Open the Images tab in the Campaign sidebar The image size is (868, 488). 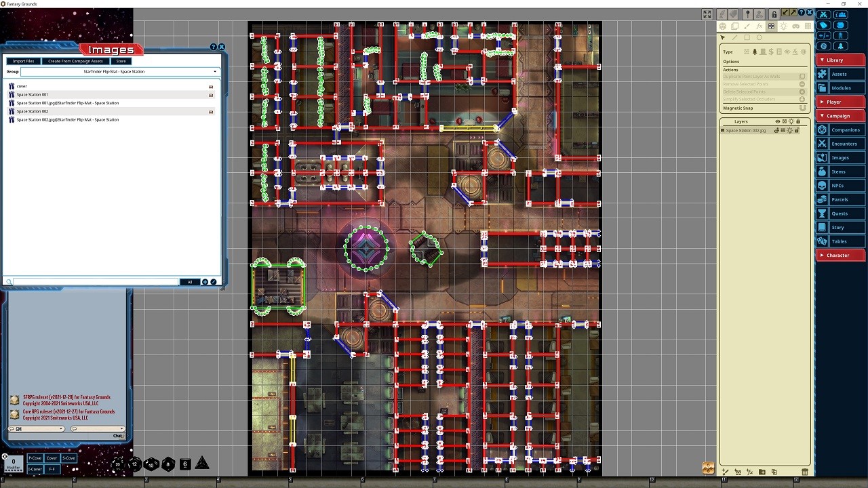pos(840,157)
